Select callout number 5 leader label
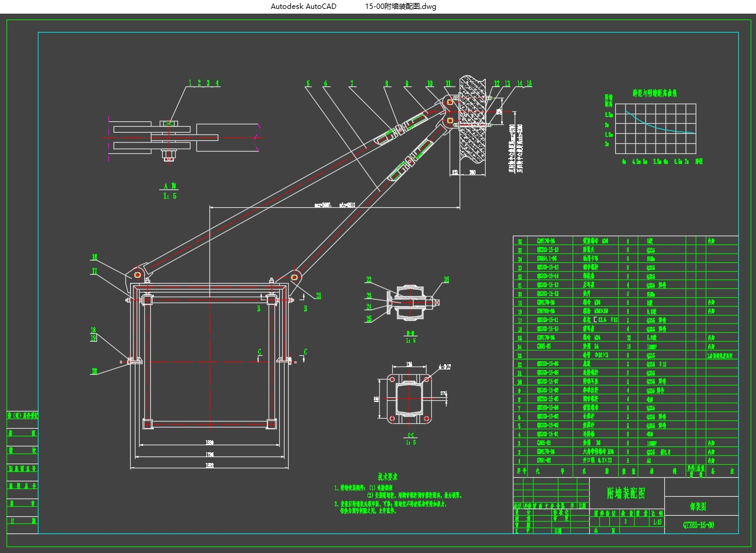Image resolution: width=756 pixels, height=553 pixels. pos(309,84)
